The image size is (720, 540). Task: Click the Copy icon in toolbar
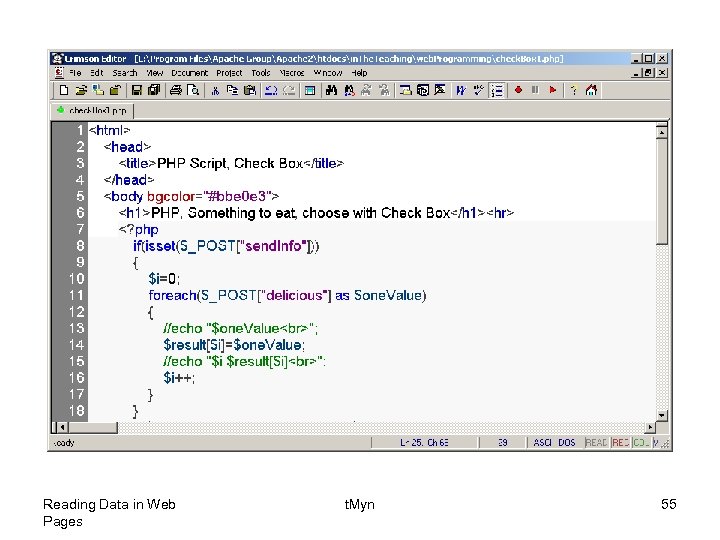tap(232, 90)
